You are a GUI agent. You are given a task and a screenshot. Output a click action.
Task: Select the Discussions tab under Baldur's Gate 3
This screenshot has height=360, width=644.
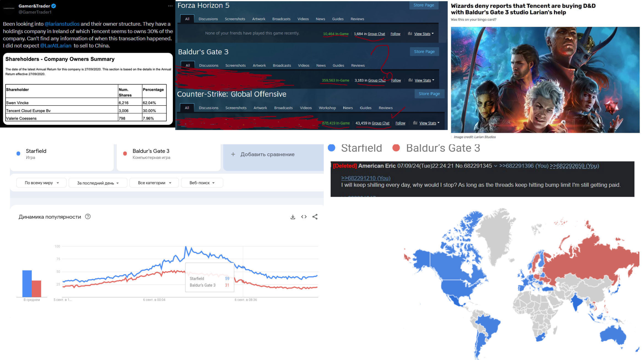[209, 65]
